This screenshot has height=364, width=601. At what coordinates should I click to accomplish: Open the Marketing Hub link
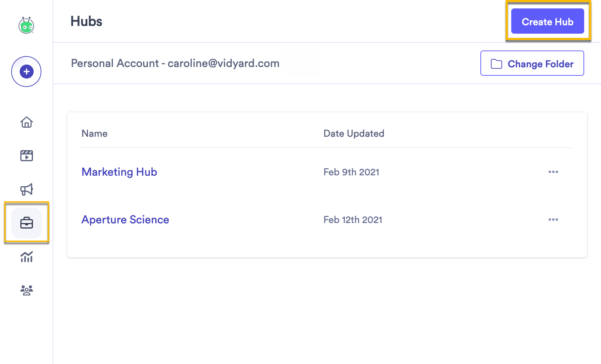pos(119,172)
